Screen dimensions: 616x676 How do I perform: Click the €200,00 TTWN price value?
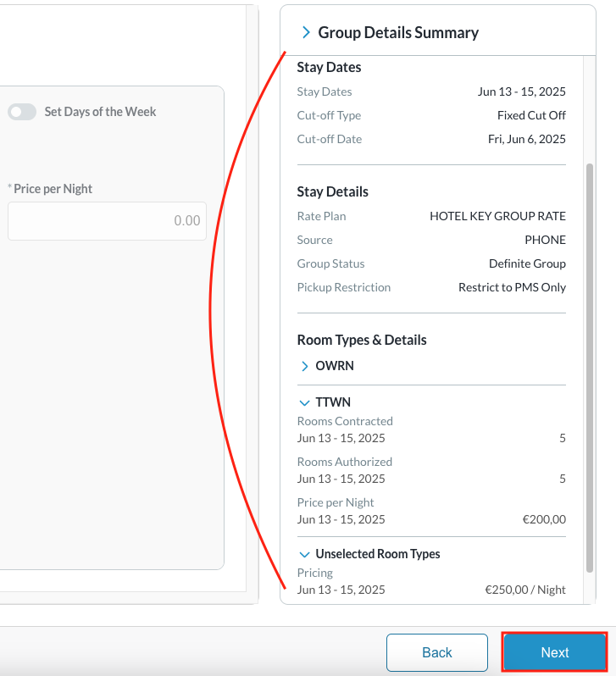click(x=544, y=519)
